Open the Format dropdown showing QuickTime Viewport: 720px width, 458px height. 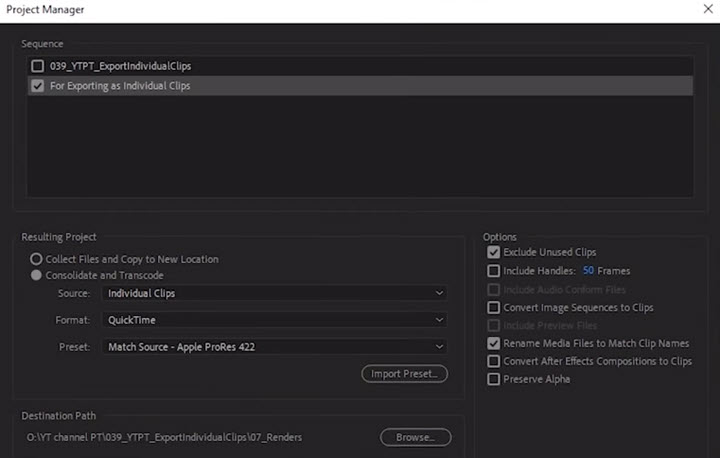pyautogui.click(x=274, y=320)
